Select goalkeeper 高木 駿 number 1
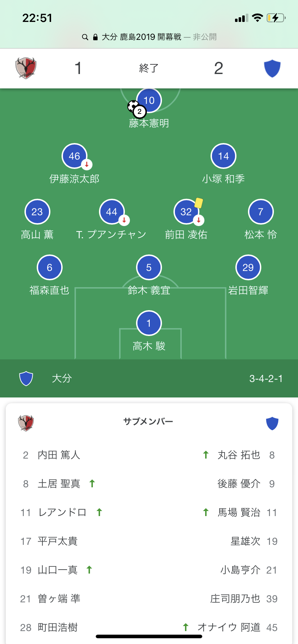This screenshot has height=644, width=298. [149, 323]
